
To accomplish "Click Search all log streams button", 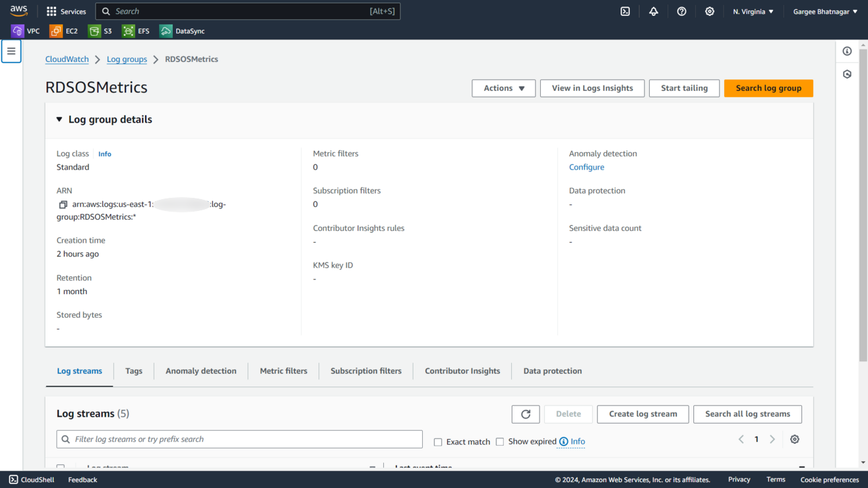I will tap(748, 414).
